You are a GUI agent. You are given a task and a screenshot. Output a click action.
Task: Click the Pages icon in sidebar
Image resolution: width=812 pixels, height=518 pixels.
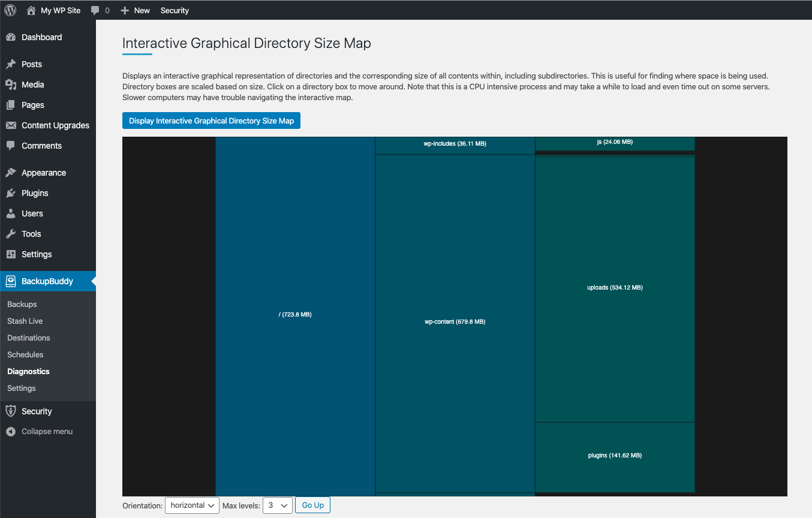point(11,105)
